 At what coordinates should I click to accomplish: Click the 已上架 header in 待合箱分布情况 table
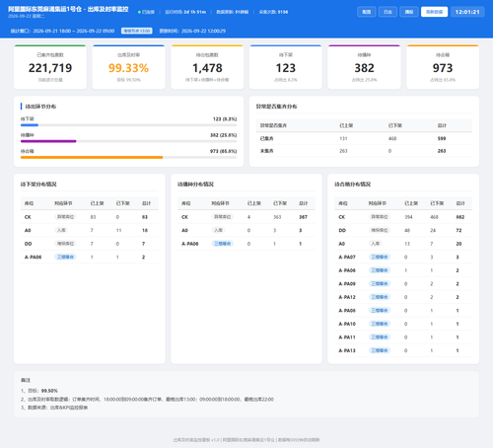point(411,203)
